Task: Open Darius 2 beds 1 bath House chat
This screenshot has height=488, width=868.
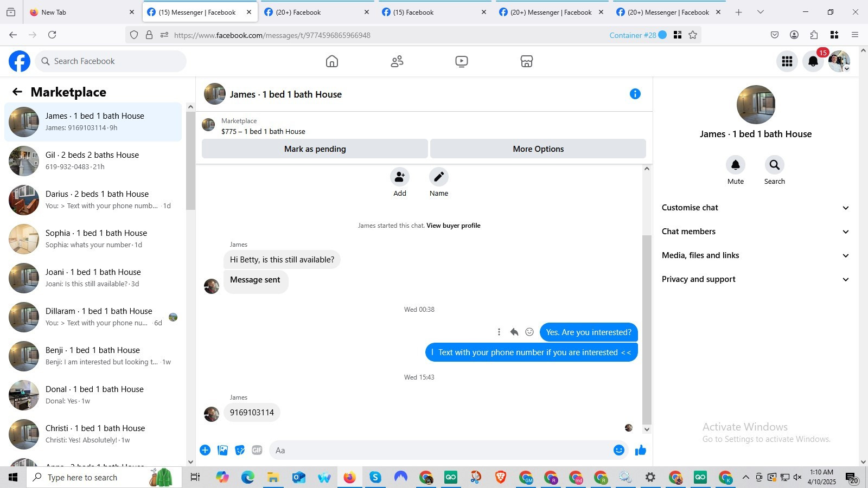Action: 93,200
